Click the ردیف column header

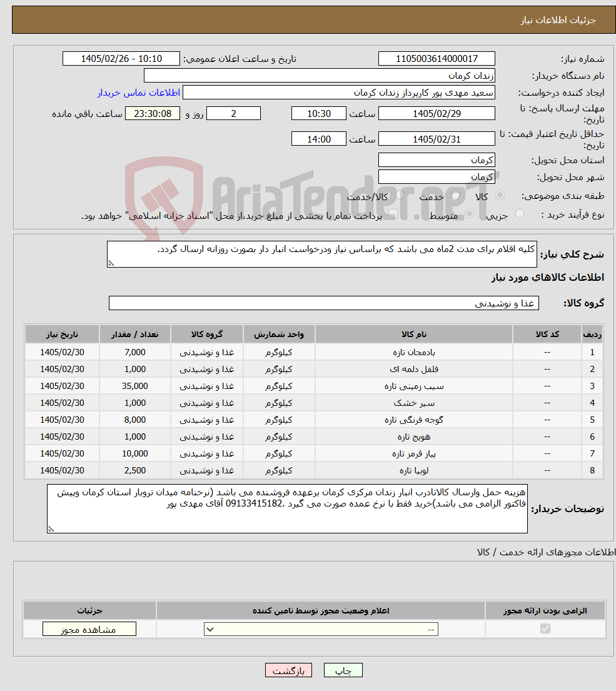point(592,335)
